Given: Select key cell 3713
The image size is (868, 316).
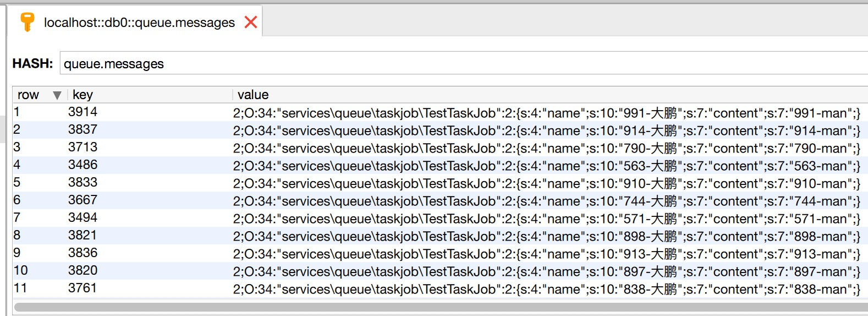Looking at the screenshot, I should pyautogui.click(x=83, y=148).
